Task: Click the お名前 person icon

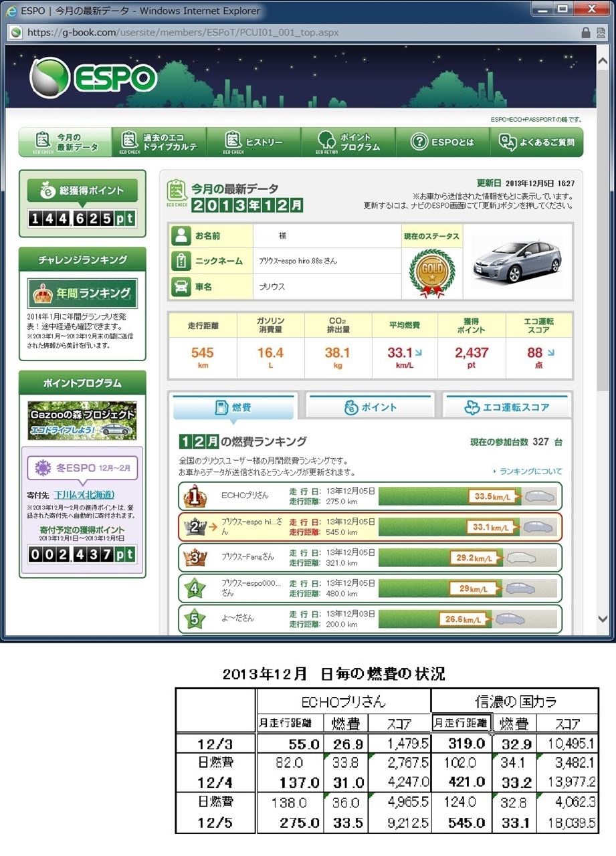Action: (x=181, y=236)
